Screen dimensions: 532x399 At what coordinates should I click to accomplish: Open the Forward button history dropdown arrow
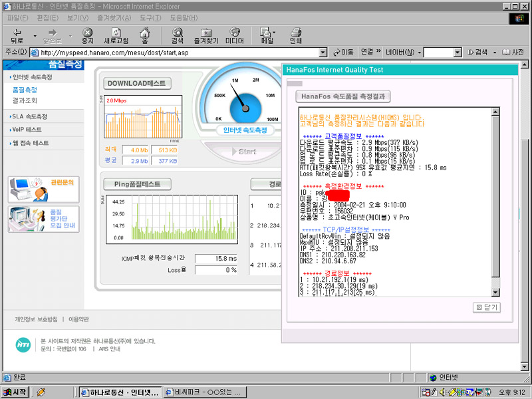tap(70, 36)
